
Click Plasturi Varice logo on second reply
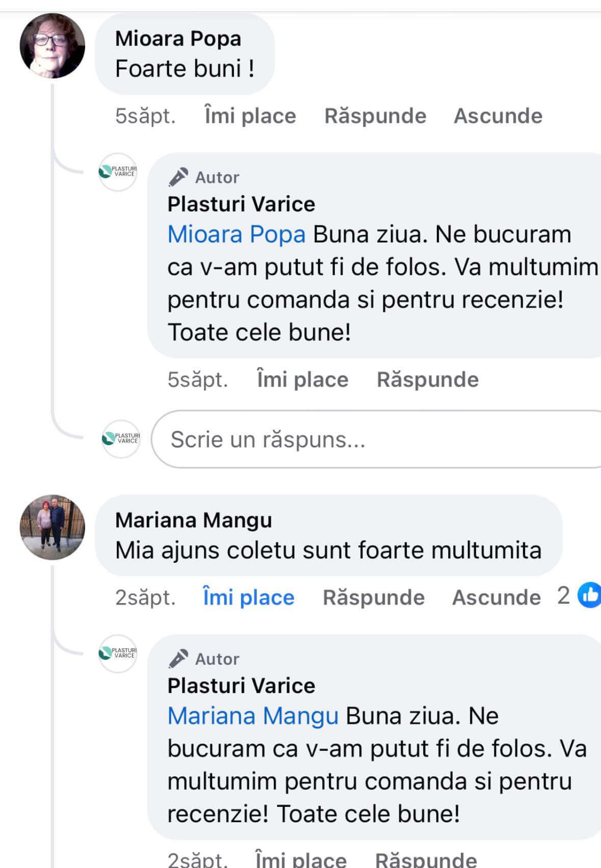[x=118, y=653]
